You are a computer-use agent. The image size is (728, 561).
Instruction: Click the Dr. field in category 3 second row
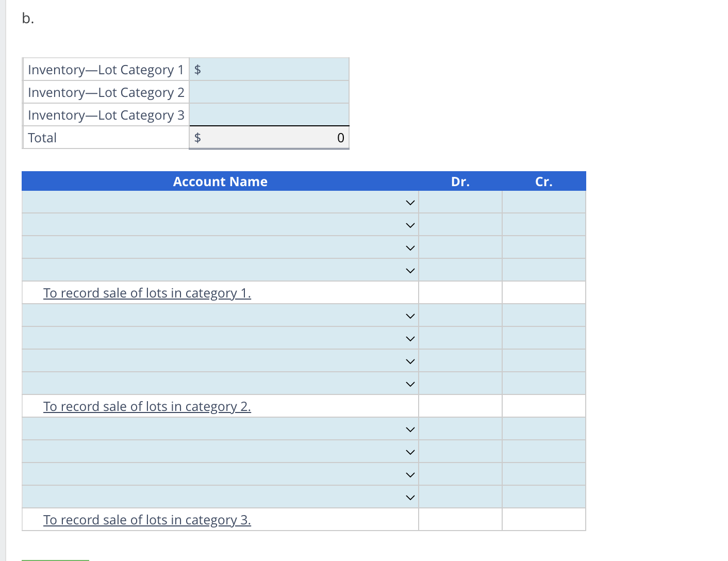pyautogui.click(x=460, y=452)
